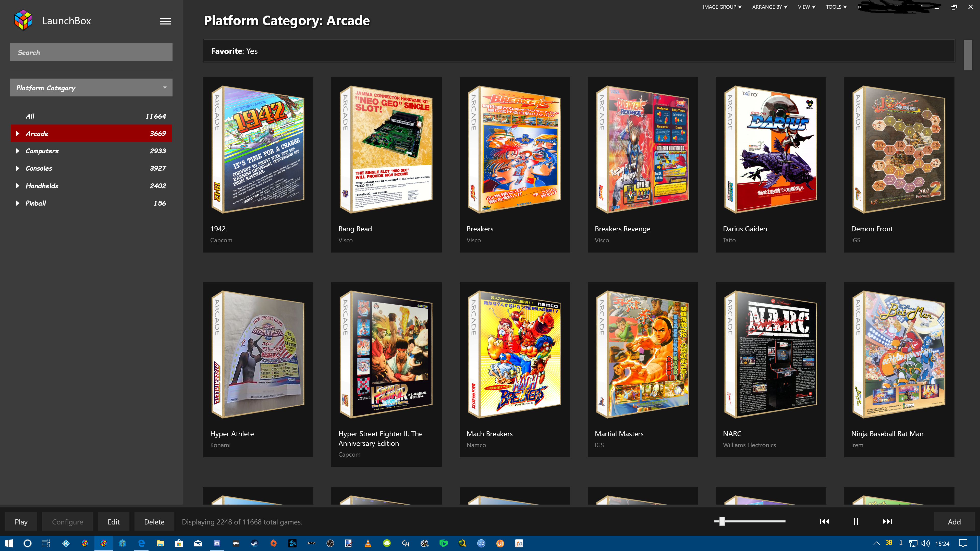Viewport: 980px width, 551px height.
Task: Open foobar2000 from the taskbar
Action: (519, 543)
